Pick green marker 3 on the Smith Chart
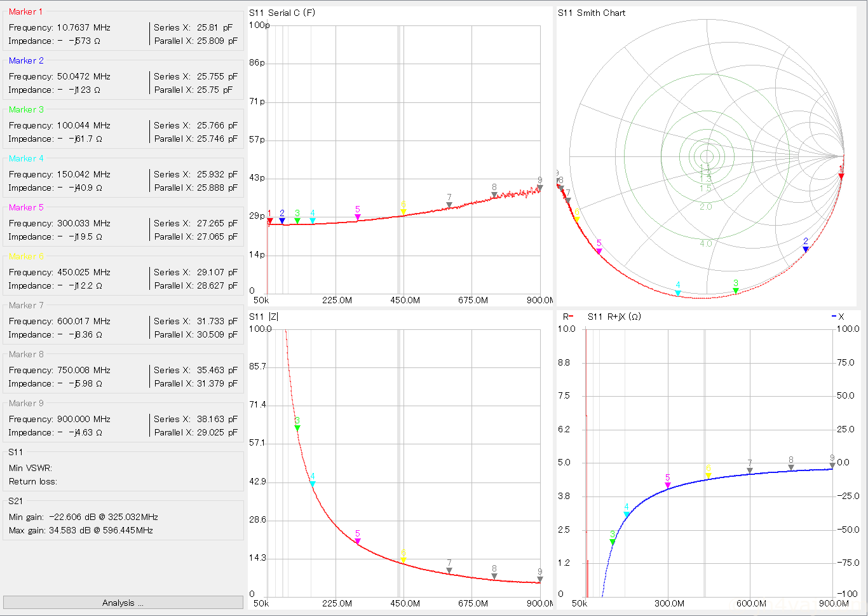 736,291
